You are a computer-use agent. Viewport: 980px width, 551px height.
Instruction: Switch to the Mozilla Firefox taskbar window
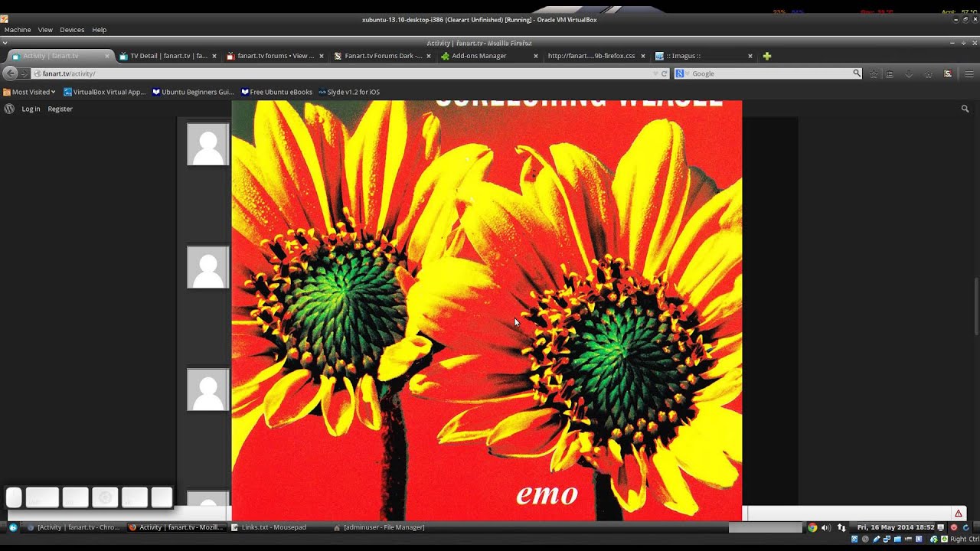[177, 527]
